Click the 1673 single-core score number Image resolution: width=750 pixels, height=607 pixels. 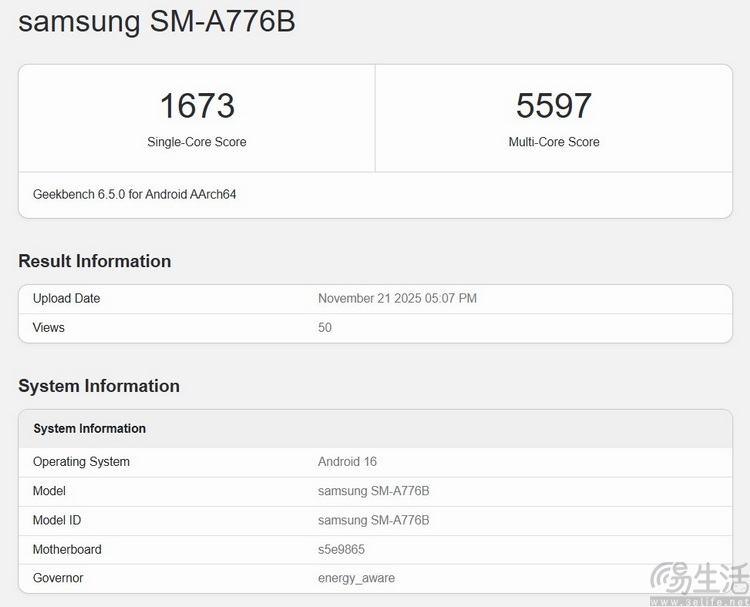(x=197, y=105)
